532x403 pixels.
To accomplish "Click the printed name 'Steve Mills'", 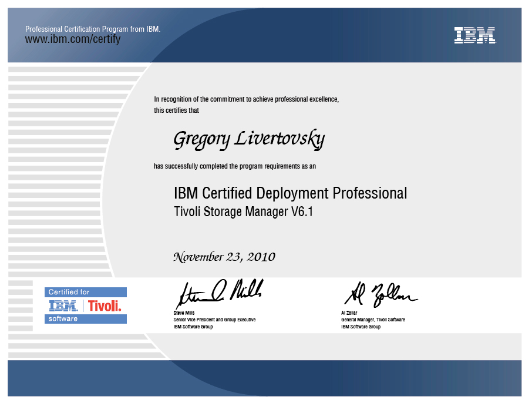I will (184, 313).
